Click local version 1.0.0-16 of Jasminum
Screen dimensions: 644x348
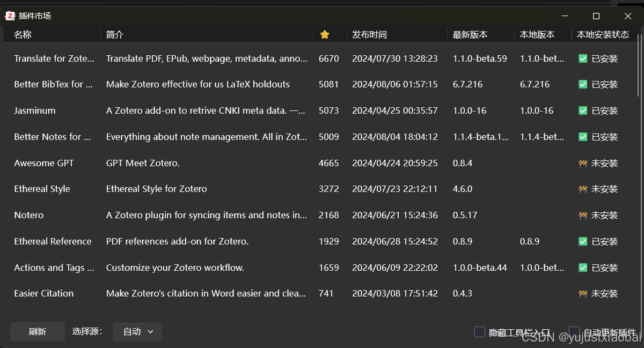click(x=537, y=110)
